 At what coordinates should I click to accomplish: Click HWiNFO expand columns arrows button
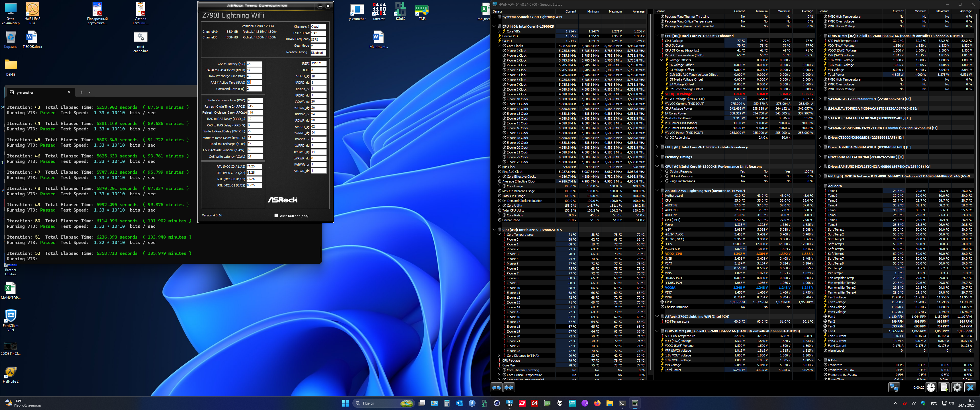click(497, 388)
